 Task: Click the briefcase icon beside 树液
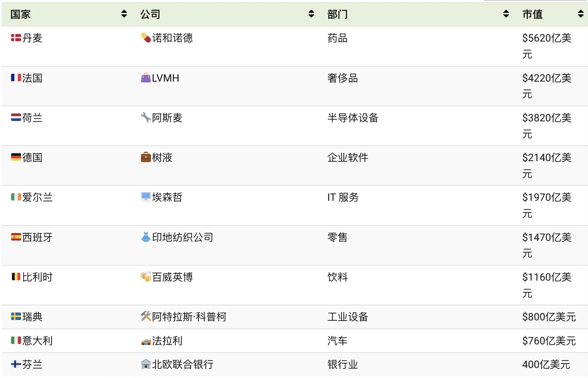coord(146,157)
